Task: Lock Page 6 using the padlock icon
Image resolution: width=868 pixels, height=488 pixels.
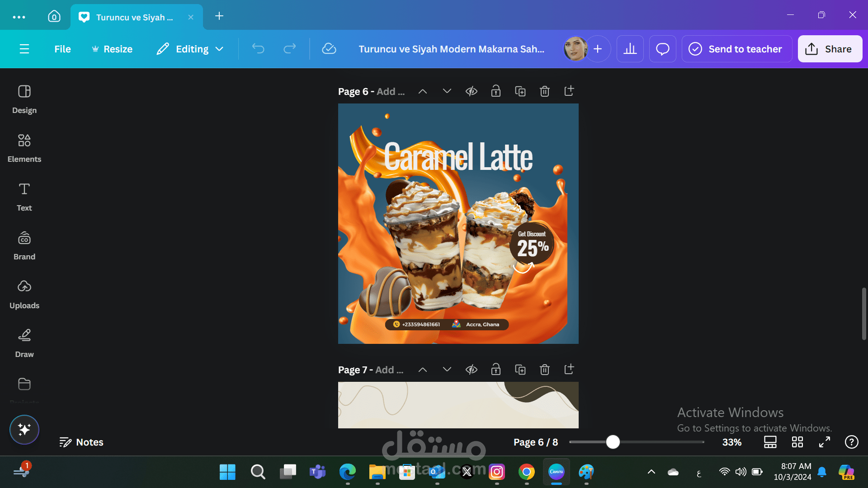Action: (x=495, y=91)
